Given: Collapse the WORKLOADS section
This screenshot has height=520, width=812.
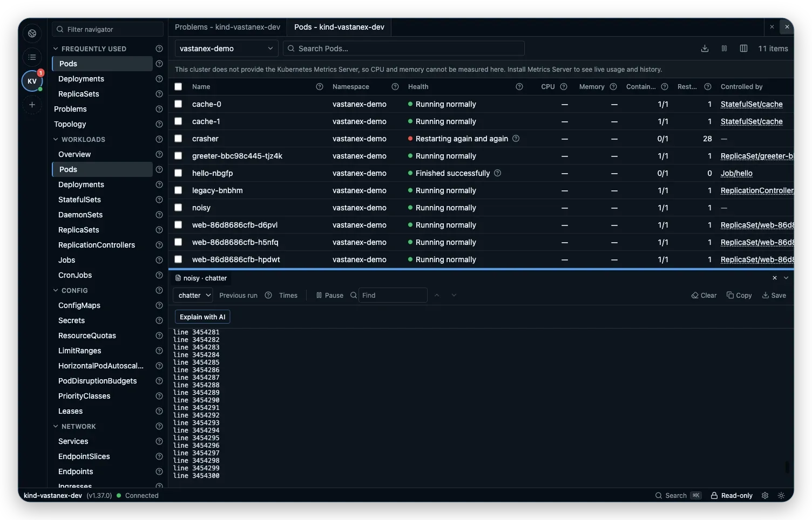Looking at the screenshot, I should click(x=56, y=139).
